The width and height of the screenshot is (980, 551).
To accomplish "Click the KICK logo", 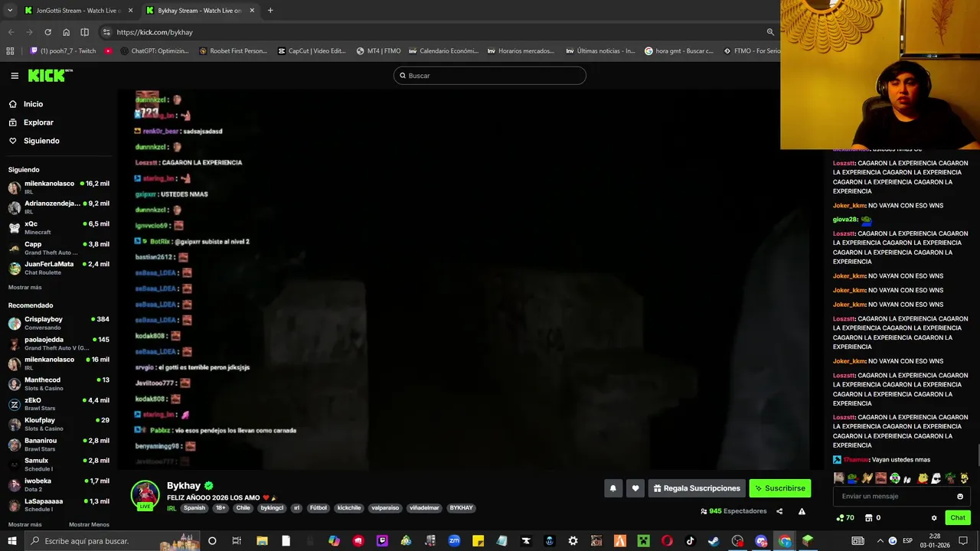I will tap(49, 75).
